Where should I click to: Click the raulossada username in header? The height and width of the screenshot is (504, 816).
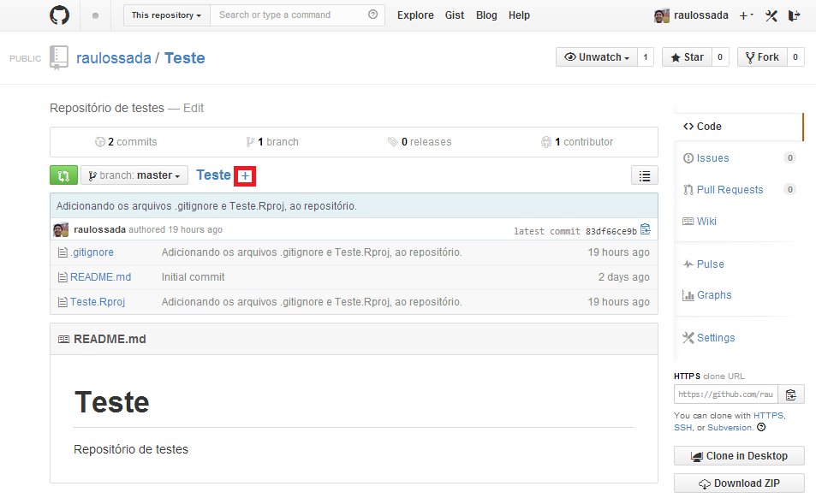[x=701, y=15]
